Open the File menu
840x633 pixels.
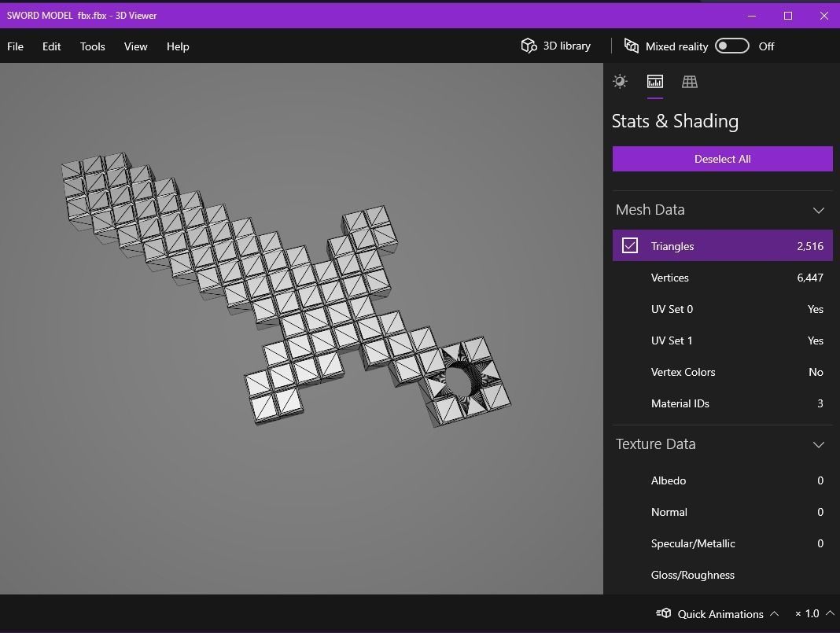point(15,46)
